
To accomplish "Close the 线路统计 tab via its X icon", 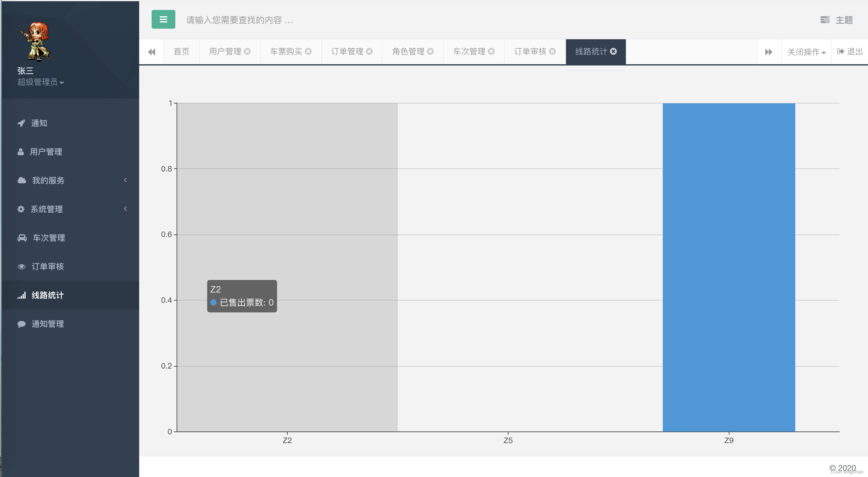I will [x=613, y=51].
